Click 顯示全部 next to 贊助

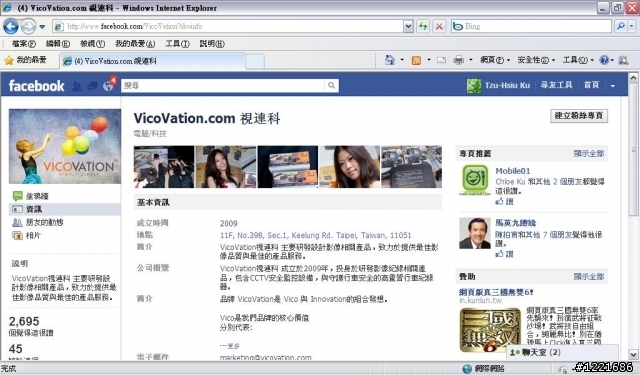[x=589, y=276]
